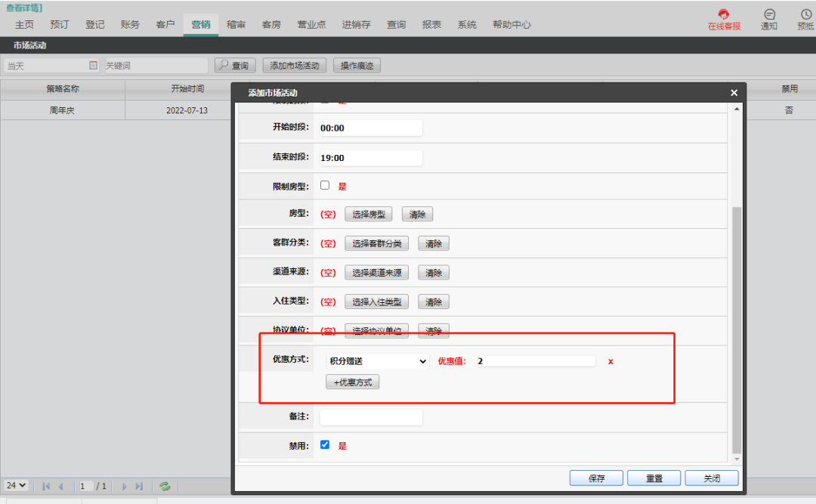
Task: Click the 开始时段 time field
Action: [x=371, y=128]
